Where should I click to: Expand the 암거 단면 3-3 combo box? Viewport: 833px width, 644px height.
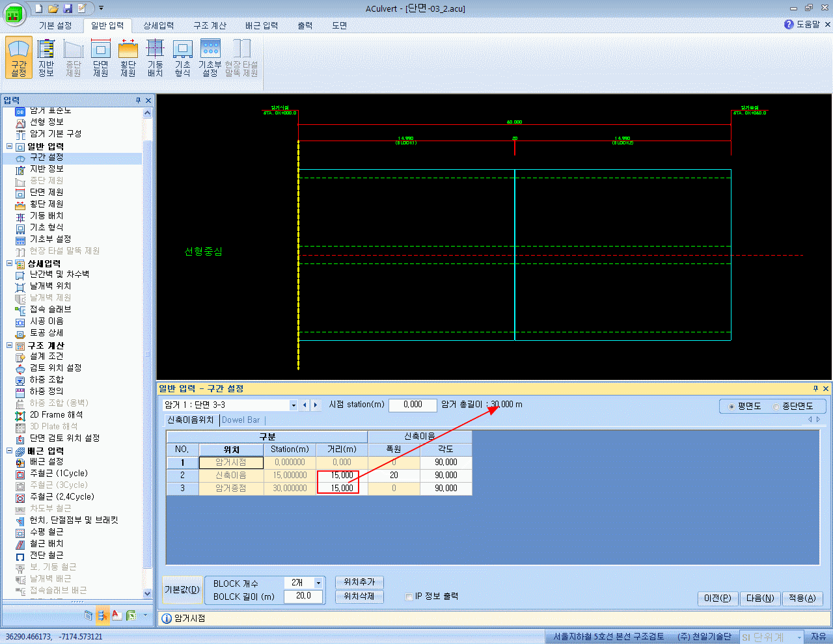294,405
